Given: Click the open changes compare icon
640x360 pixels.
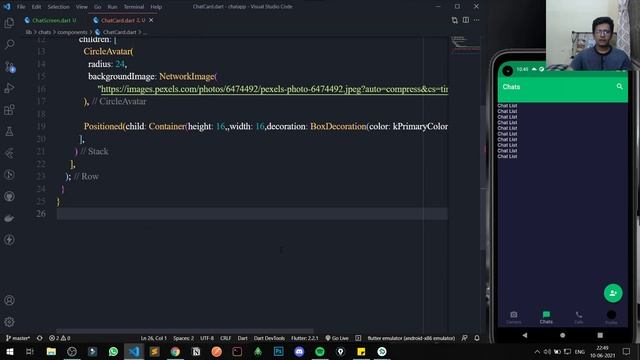Looking at the screenshot, I should [x=455, y=20].
